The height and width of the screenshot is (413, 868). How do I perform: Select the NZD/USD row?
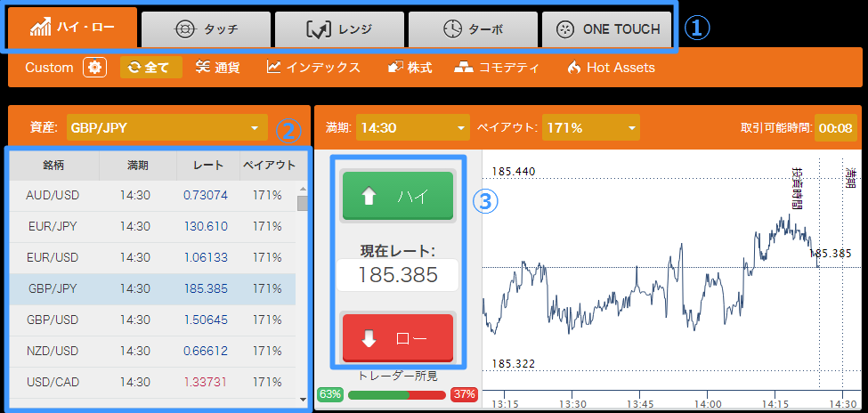(x=153, y=351)
